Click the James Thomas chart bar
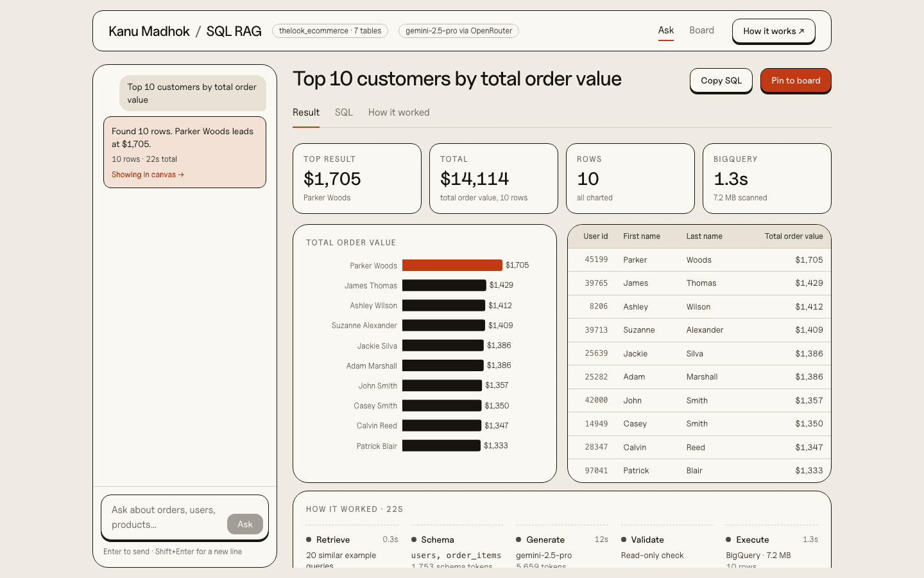The width and height of the screenshot is (924, 578). point(444,285)
